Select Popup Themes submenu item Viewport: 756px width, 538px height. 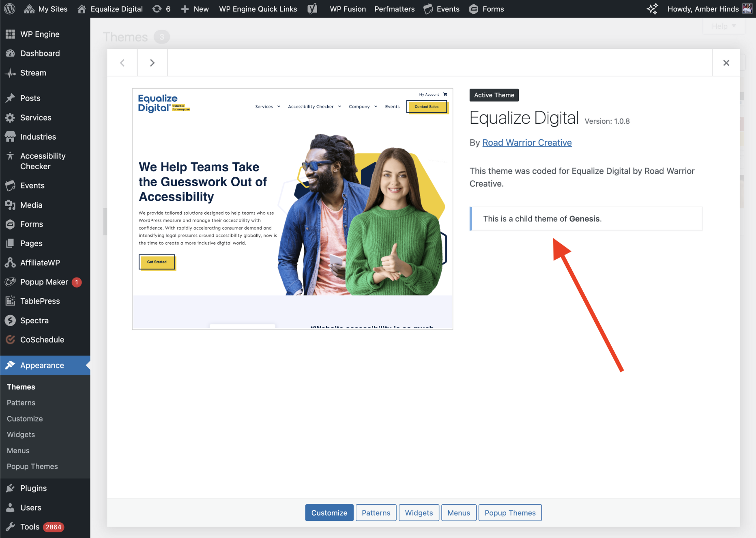coord(32,466)
